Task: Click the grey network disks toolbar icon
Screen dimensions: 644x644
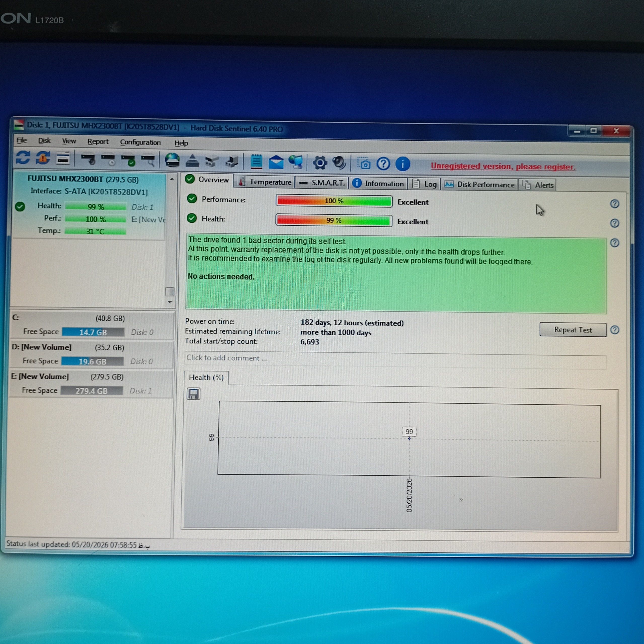Action: (212, 162)
